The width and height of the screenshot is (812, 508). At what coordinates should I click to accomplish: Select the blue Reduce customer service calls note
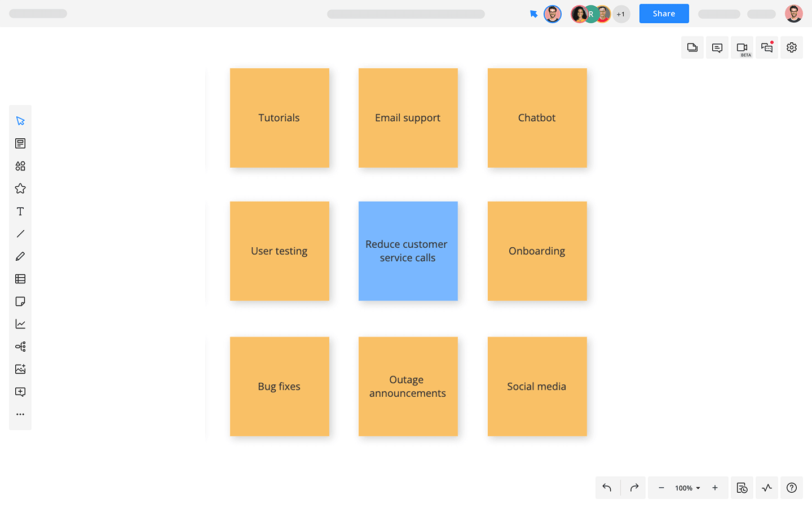408,251
